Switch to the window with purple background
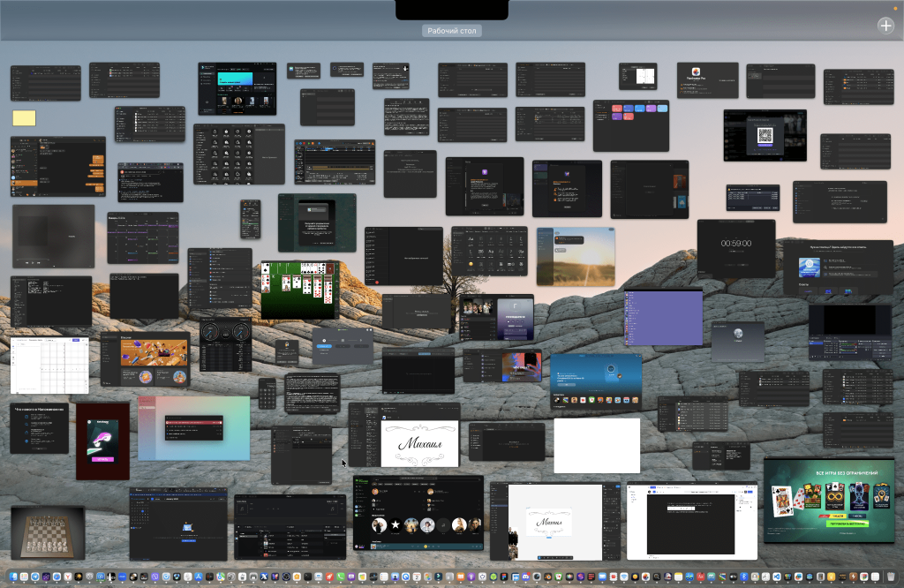 [663, 318]
